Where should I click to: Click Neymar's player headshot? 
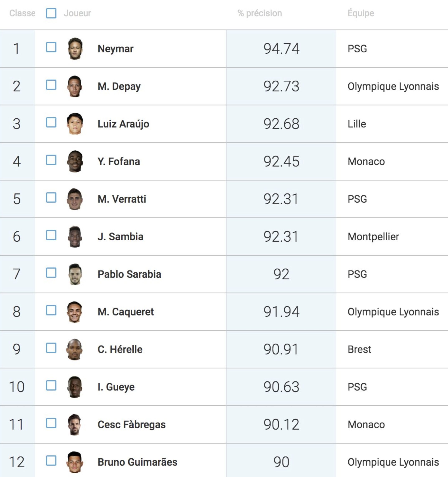75,48
